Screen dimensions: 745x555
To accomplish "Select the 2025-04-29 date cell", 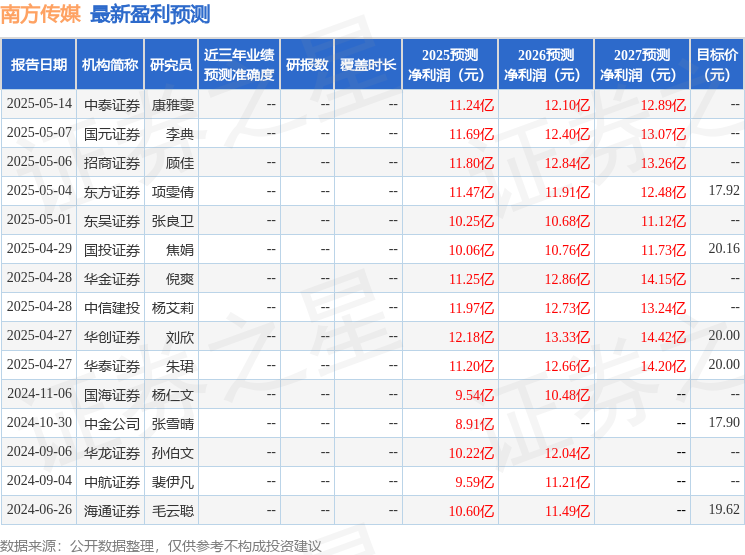I will pos(39,249).
